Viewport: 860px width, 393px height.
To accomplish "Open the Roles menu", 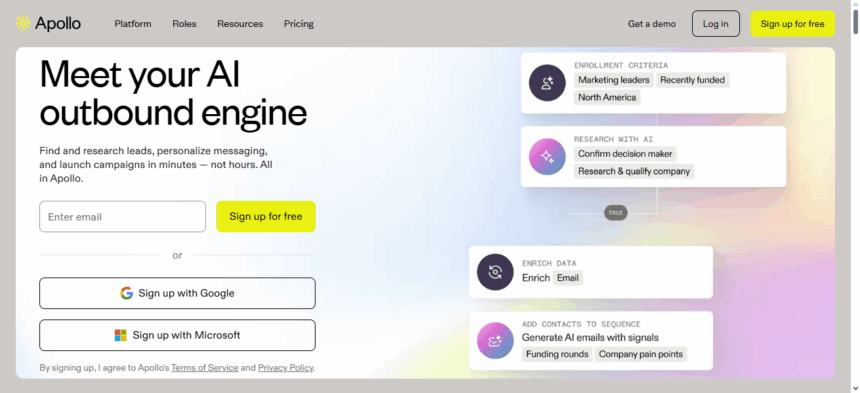I will [x=184, y=24].
